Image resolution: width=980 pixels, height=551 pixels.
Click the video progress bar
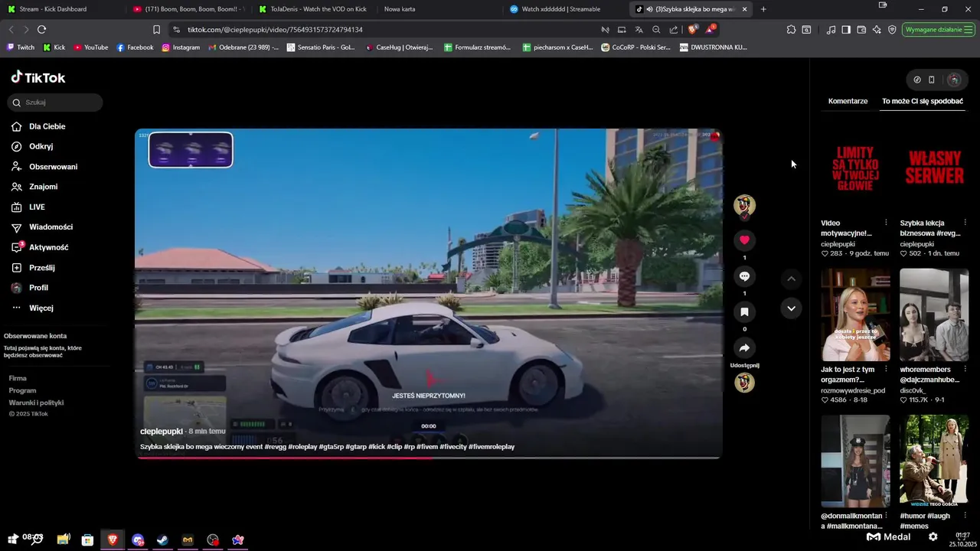pyautogui.click(x=429, y=458)
